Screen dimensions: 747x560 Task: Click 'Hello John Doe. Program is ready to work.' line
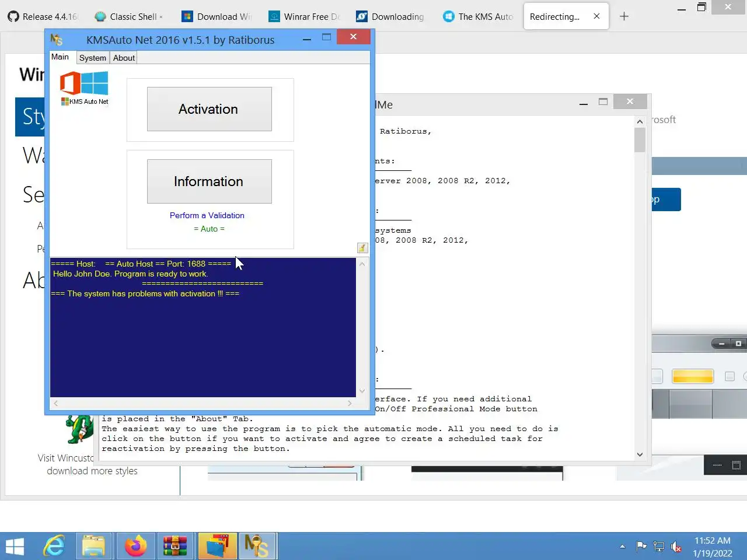click(130, 274)
